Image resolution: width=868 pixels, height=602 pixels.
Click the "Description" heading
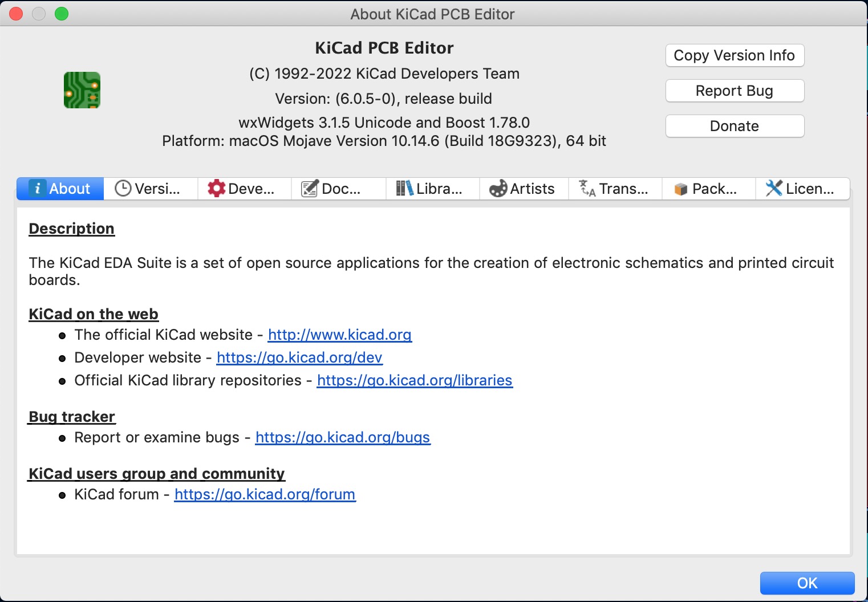coord(72,229)
